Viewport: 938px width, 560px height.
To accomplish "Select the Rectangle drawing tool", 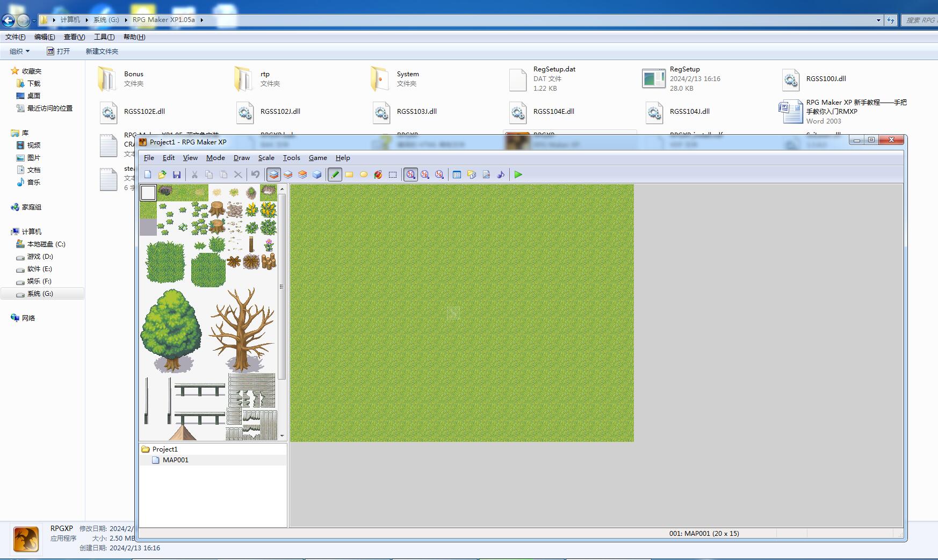I will tap(349, 174).
